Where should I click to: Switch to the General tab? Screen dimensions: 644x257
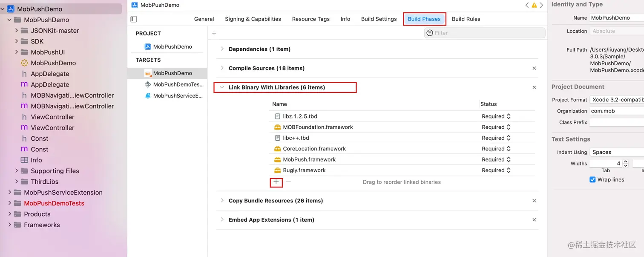tap(204, 19)
